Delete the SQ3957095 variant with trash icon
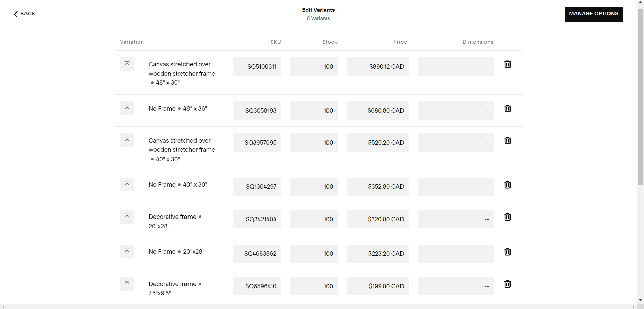This screenshot has width=644, height=309. 507,140
